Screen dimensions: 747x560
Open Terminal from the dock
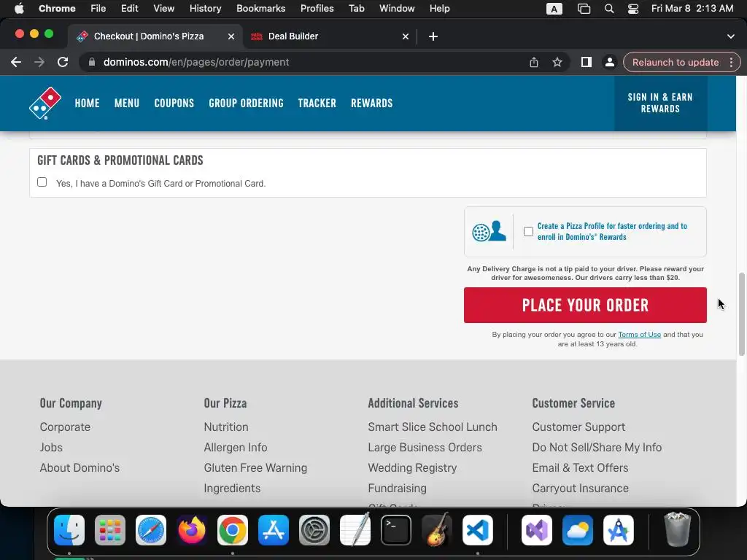[x=396, y=530]
